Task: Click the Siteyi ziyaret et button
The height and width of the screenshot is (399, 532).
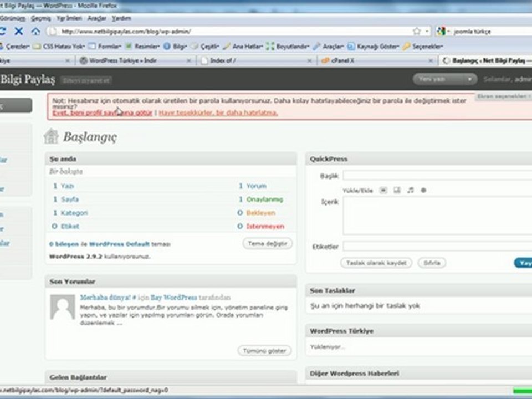Action: coord(86,81)
